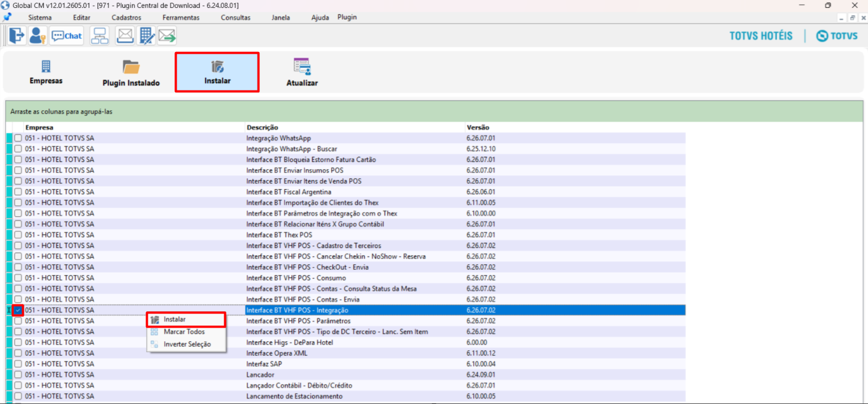Open the Janela menu
Image resolution: width=868 pixels, height=404 pixels.
(x=281, y=18)
